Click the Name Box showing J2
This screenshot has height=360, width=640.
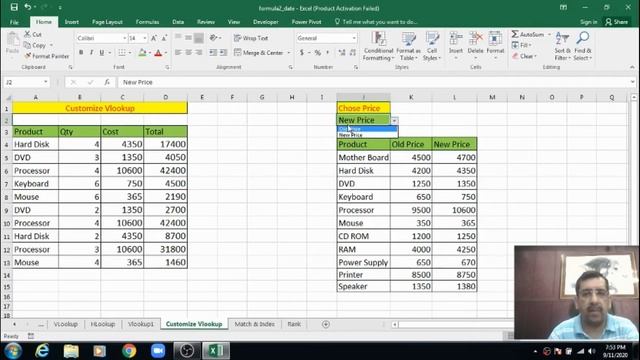[x=26, y=82]
